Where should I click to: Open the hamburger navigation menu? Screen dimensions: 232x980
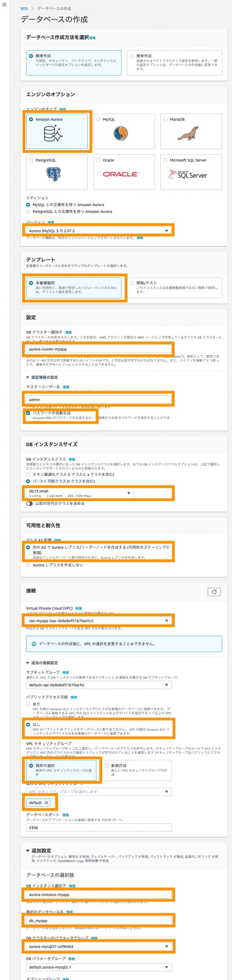coord(4,5)
